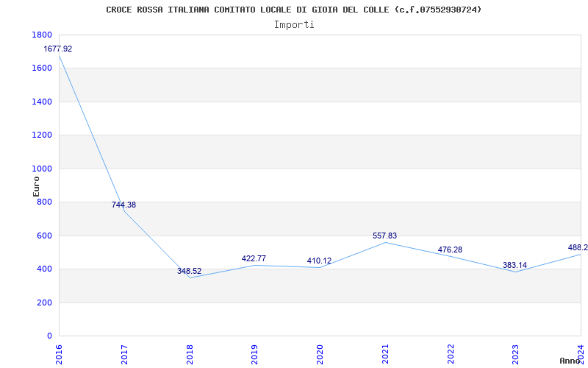This screenshot has height=368, width=588.
Task: Select the 410.12 value label
Action: click(319, 261)
